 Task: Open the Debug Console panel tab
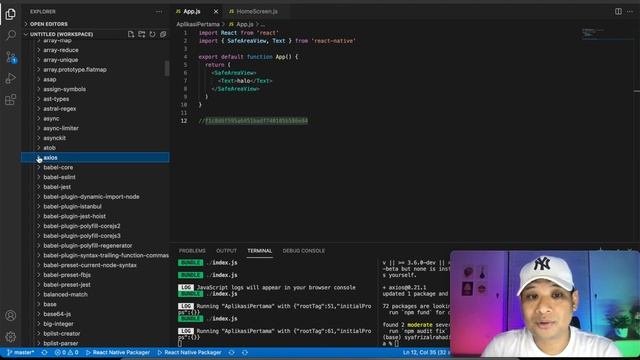point(304,251)
